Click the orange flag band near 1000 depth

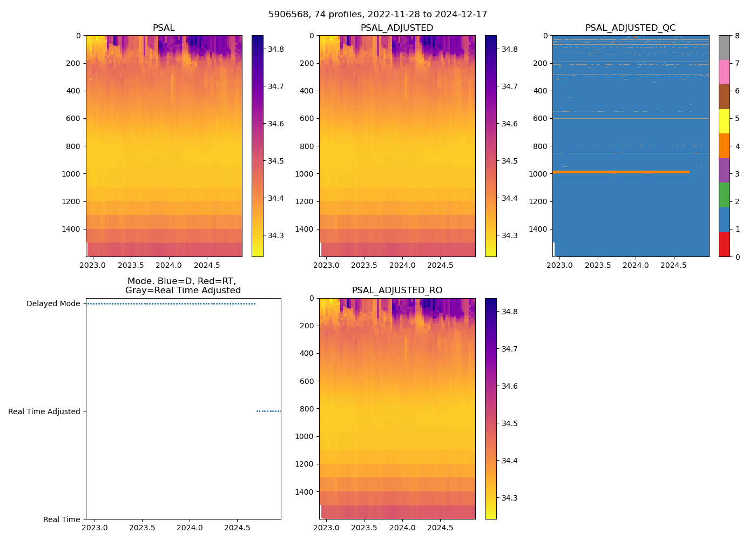tap(621, 172)
